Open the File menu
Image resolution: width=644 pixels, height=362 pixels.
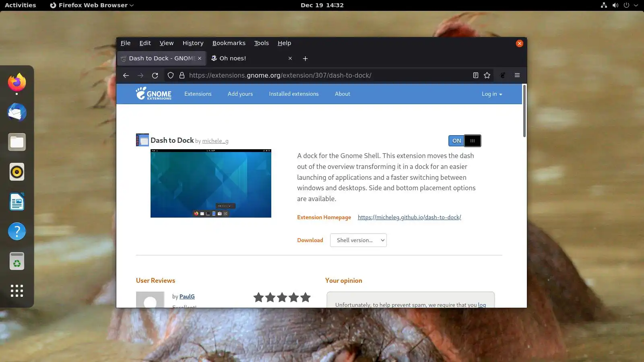click(x=126, y=43)
